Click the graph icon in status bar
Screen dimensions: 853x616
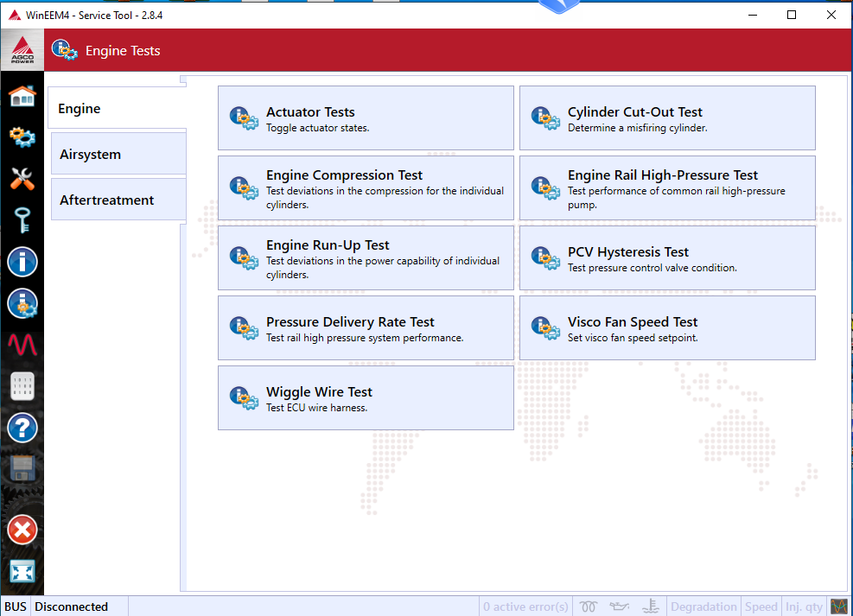click(839, 606)
